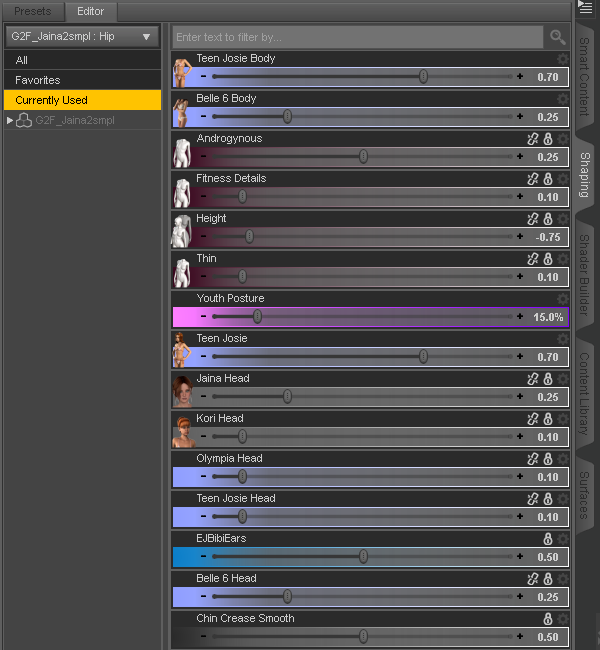Click minus button for Teen Josie Body
Image resolution: width=600 pixels, height=650 pixels.
[x=203, y=76]
